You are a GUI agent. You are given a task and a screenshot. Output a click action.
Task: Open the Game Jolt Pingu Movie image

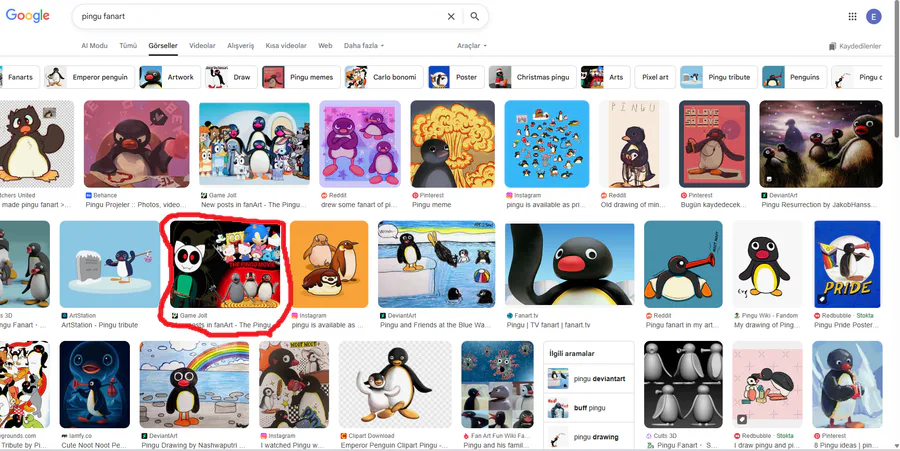pyautogui.click(x=225, y=264)
